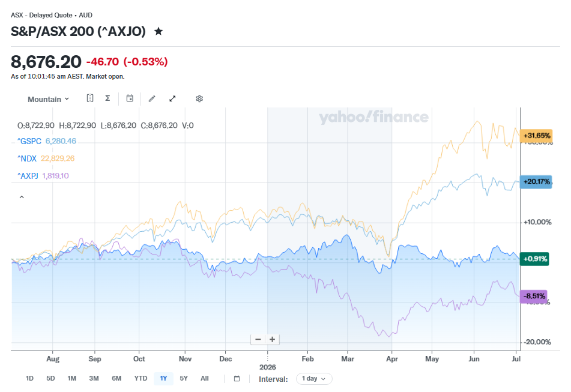Click the +20.17% blue price label
The height and width of the screenshot is (392, 571).
pyautogui.click(x=536, y=182)
